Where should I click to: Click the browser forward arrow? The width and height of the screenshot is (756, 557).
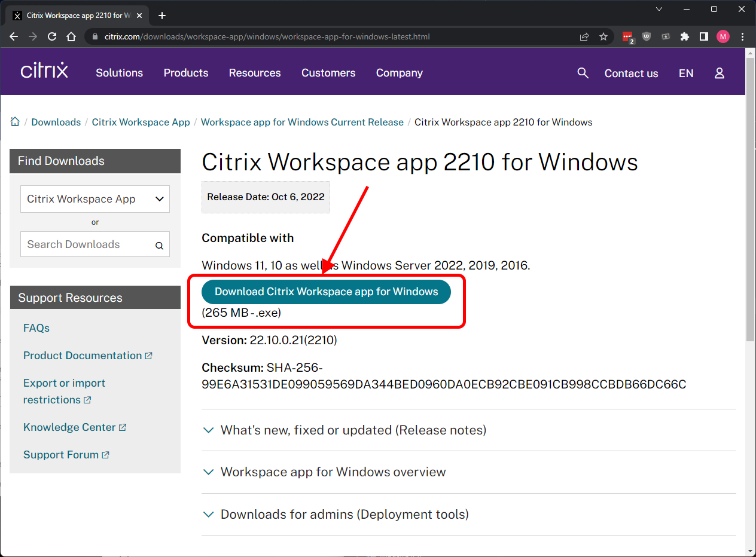click(x=33, y=36)
